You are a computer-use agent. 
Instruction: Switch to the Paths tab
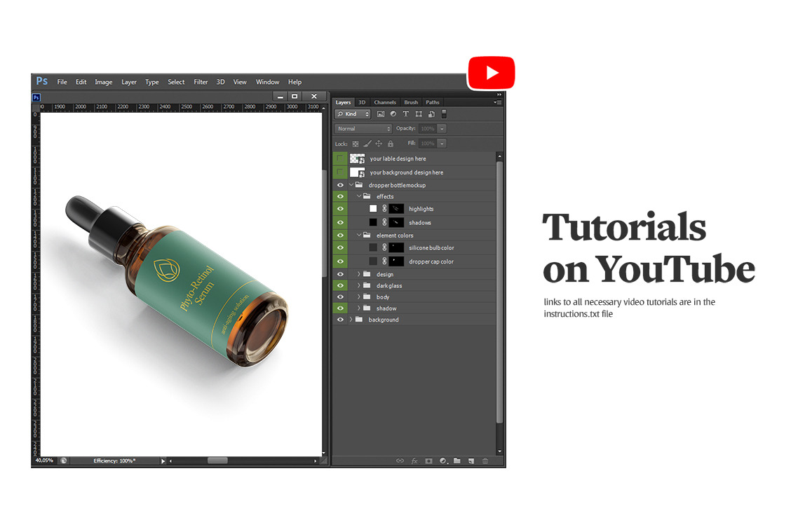point(433,102)
